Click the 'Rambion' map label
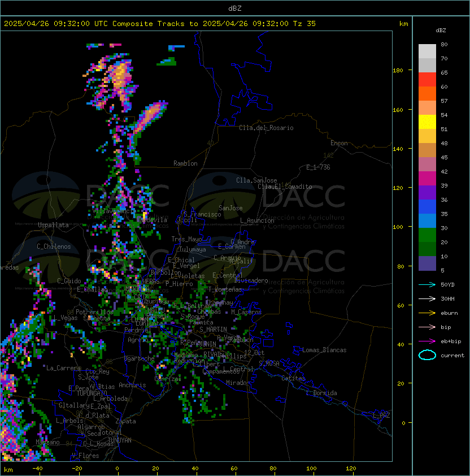Image resolution: width=470 pixels, height=476 pixels. [185, 163]
